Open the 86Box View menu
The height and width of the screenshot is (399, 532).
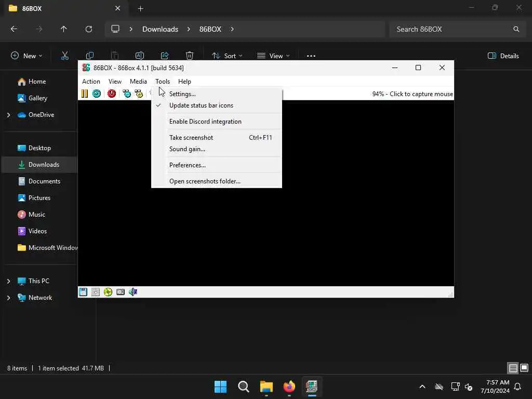pos(115,82)
